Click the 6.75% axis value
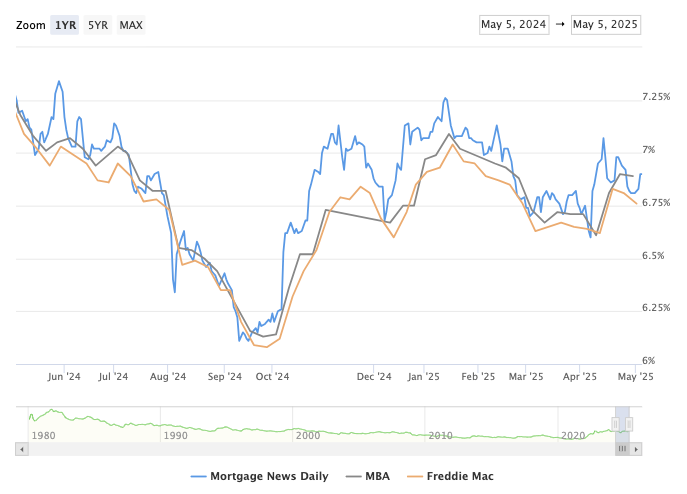This screenshot has height=494, width=687. click(656, 203)
